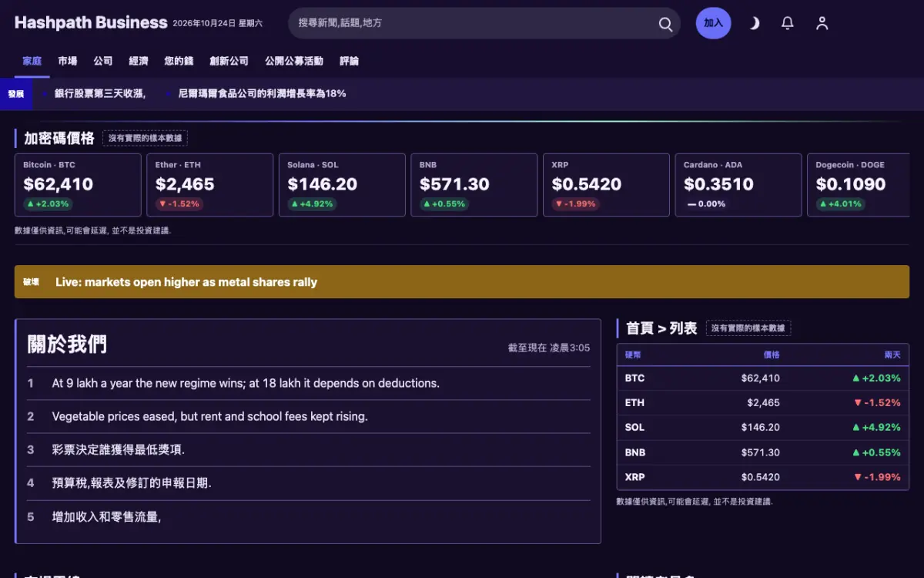Image resolution: width=924 pixels, height=578 pixels.
Task: Open story about 9 lakh regime
Action: click(246, 383)
